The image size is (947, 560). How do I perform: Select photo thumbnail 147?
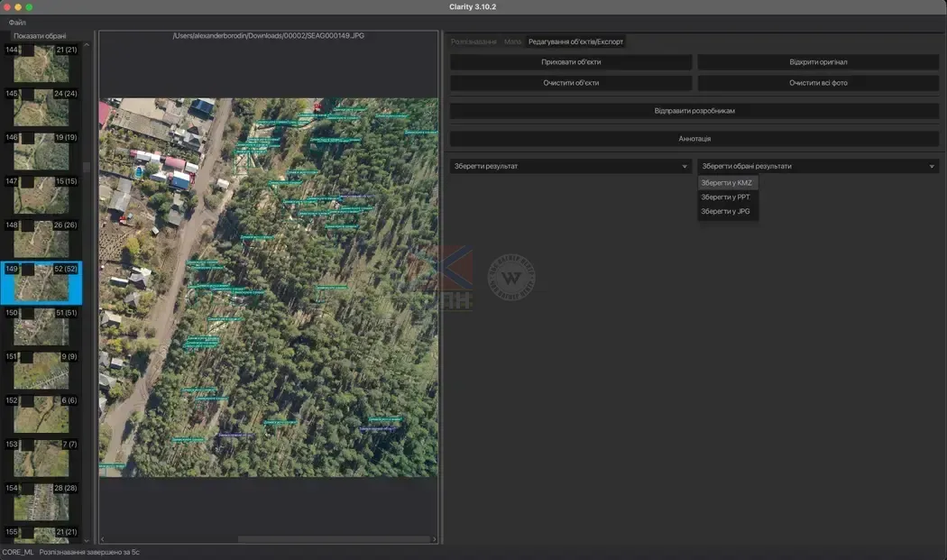click(x=41, y=195)
